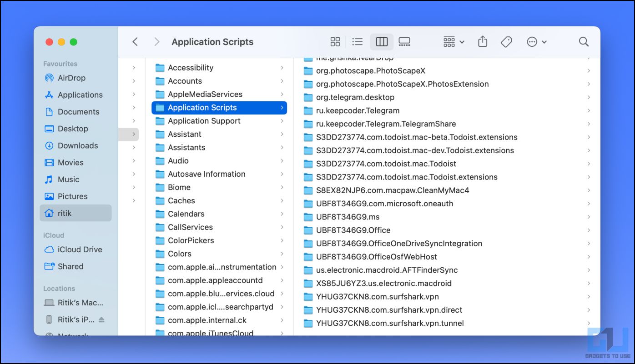The width and height of the screenshot is (635, 364).
Task: Expand chevron for YHUG37CKN8.com.surfshark.vpn.tunnel
Action: click(x=589, y=323)
